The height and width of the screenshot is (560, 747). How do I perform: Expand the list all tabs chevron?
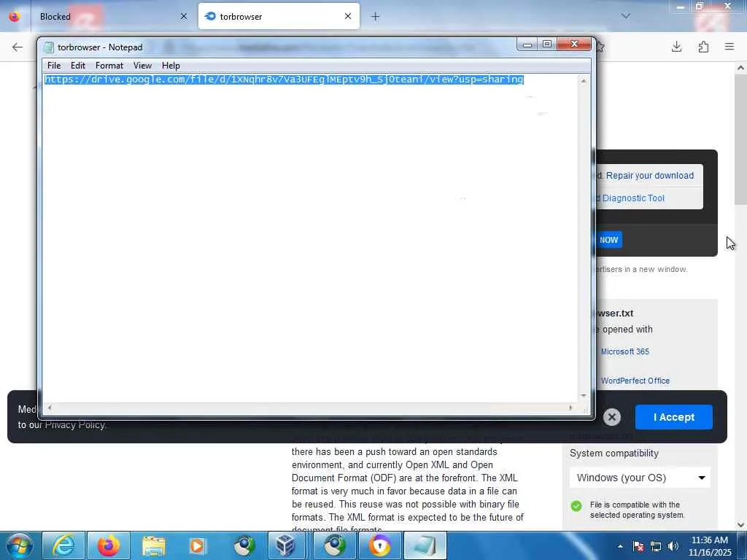(625, 16)
